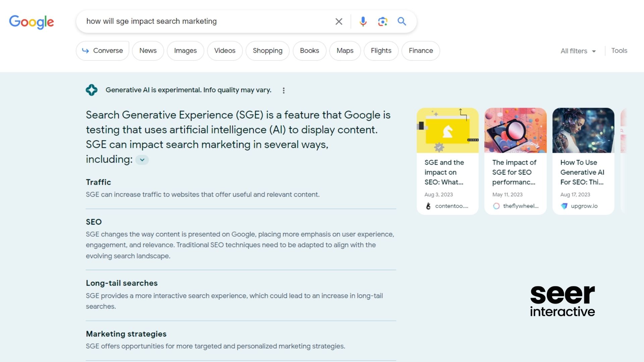This screenshot has height=362, width=644.
Task: Click the Converse button
Action: (103, 51)
